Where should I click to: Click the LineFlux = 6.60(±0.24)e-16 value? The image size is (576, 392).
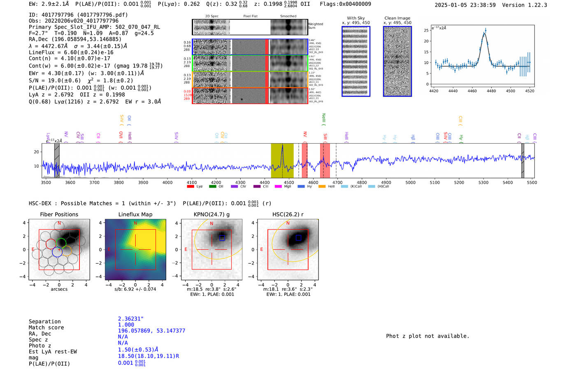[71, 53]
